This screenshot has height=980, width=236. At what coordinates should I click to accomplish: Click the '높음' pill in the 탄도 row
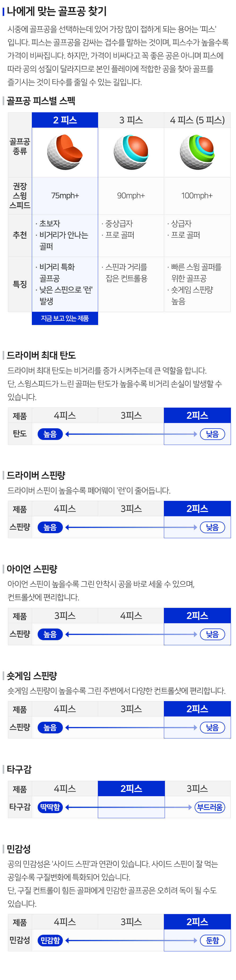50,434
